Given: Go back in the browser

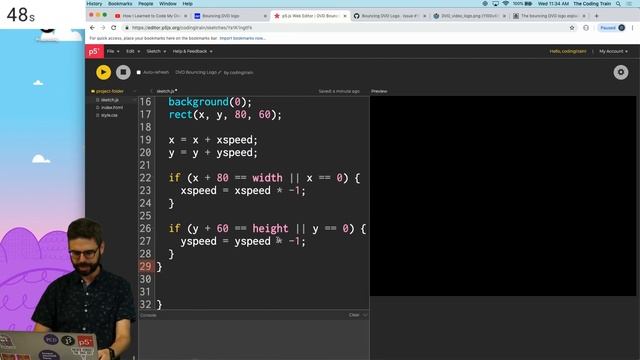Looking at the screenshot, I should [92, 28].
